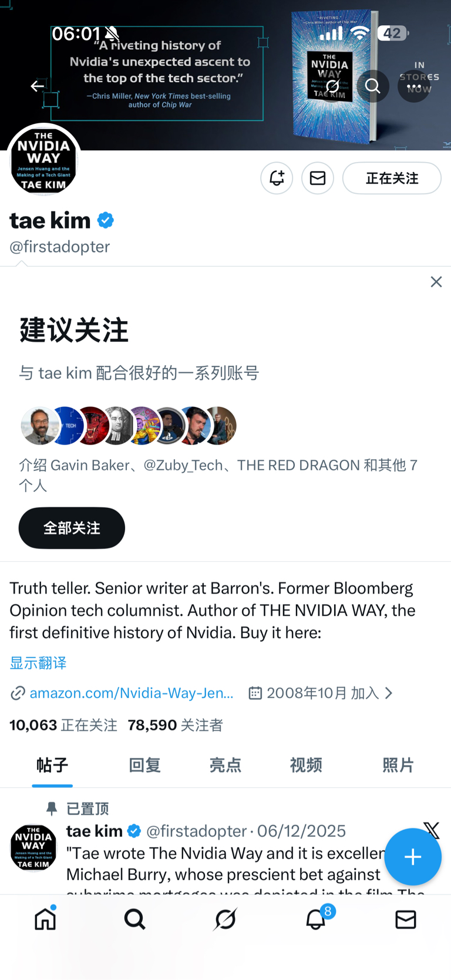
Task: Switch to the 亮点 highlights tab
Action: pyautogui.click(x=225, y=765)
